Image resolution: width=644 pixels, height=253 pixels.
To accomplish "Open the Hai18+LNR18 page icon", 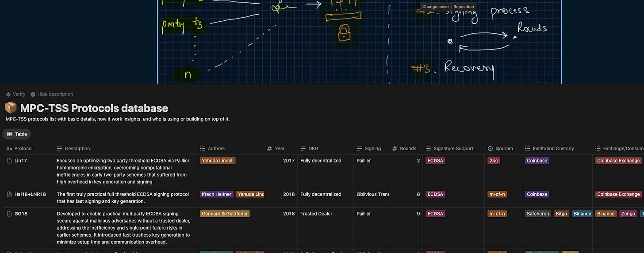I will (x=9, y=194).
